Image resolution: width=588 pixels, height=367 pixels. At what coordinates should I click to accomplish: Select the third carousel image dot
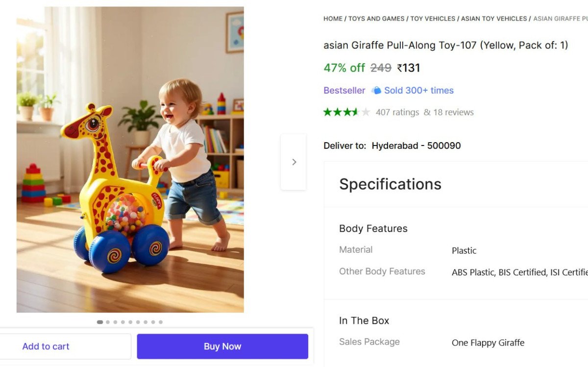(115, 322)
